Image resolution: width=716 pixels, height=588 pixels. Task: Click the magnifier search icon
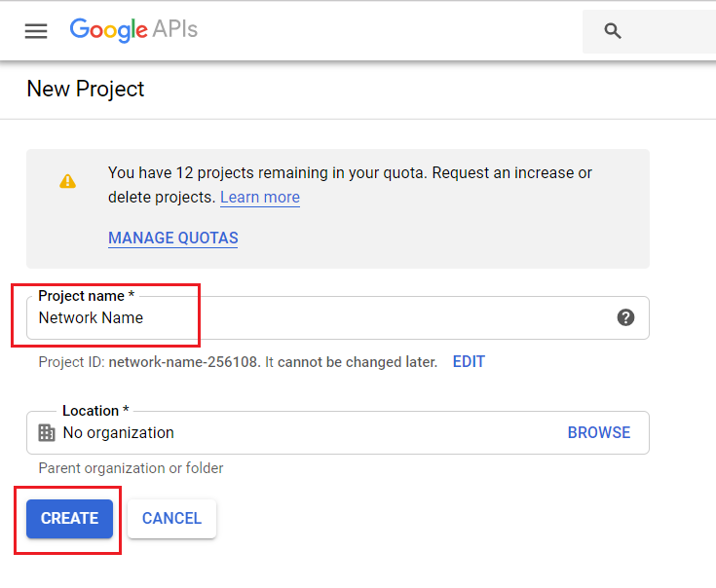tap(613, 31)
